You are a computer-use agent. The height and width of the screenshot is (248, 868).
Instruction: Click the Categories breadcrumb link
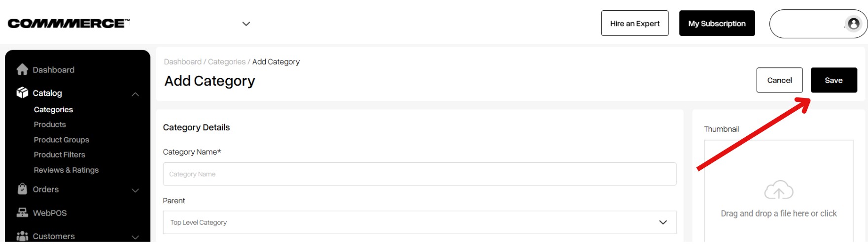tap(227, 62)
